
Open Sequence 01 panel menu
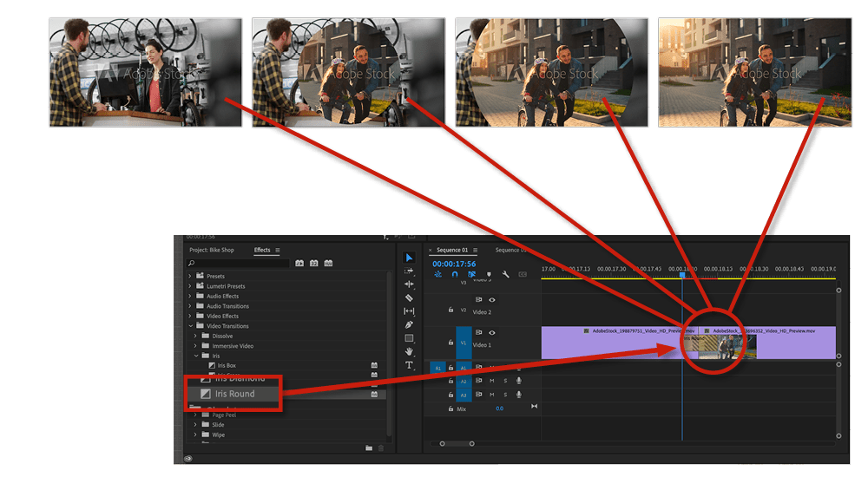pos(475,250)
